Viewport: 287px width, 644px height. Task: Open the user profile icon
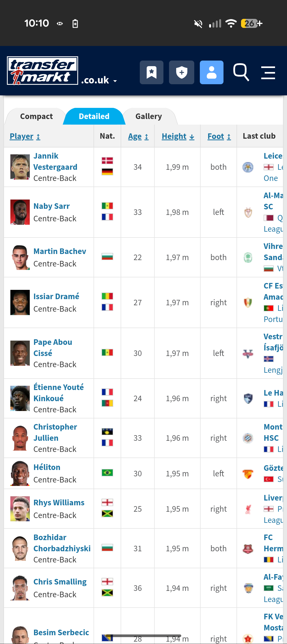point(212,72)
